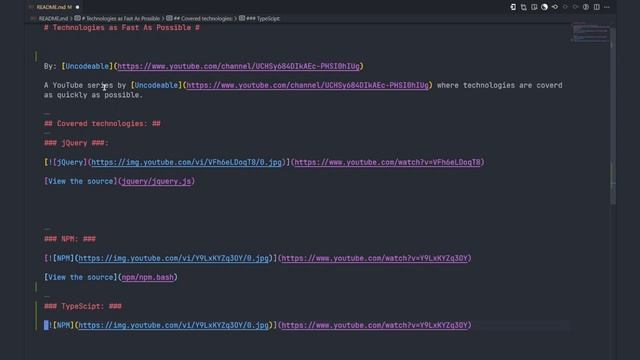Click TypeScipt section img.youtube.com URL
Image resolution: width=640 pixels, height=360 pixels.
point(173,325)
